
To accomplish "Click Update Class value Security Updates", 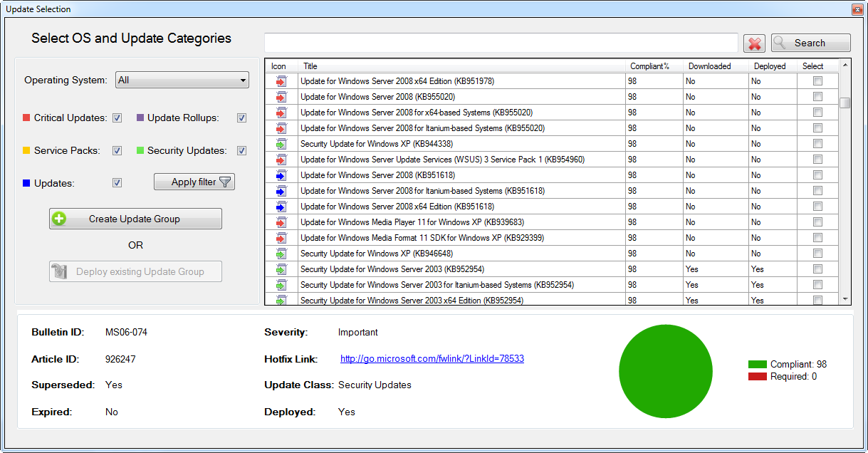I will pyautogui.click(x=375, y=385).
